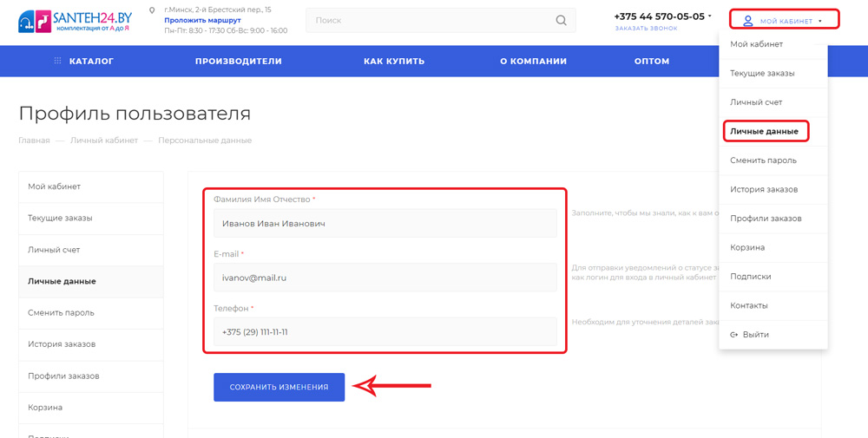Expand the phone number dropdown arrow
Viewport: 868px width, 438px height.
click(x=710, y=16)
